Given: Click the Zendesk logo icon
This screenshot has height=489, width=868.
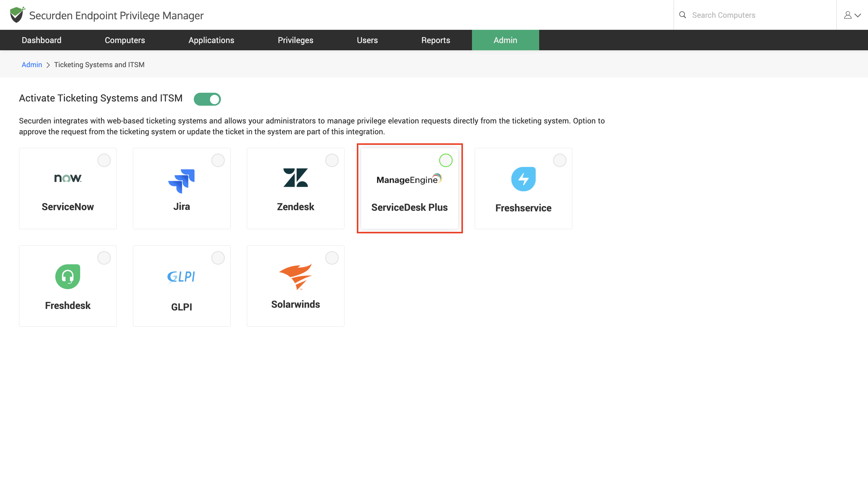Looking at the screenshot, I should coord(295,177).
